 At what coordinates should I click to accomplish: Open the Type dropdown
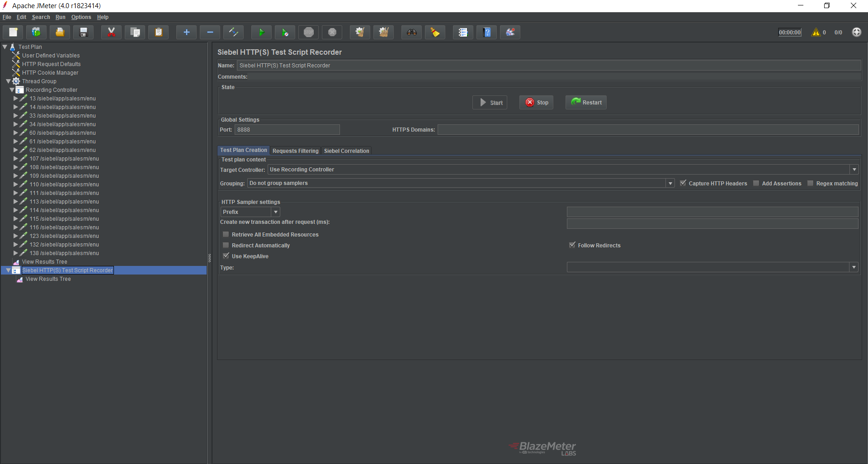pyautogui.click(x=854, y=267)
